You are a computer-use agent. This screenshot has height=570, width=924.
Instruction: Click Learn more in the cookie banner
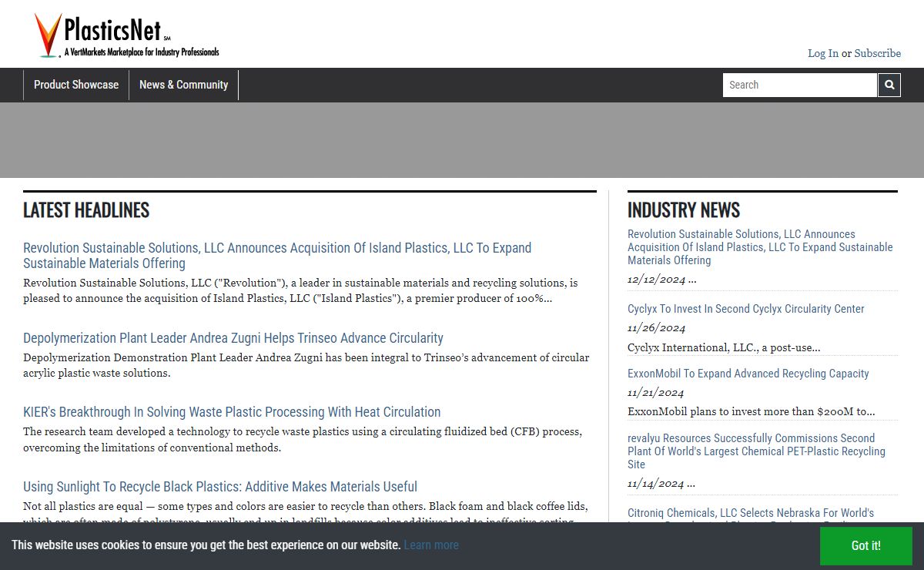[x=431, y=545]
